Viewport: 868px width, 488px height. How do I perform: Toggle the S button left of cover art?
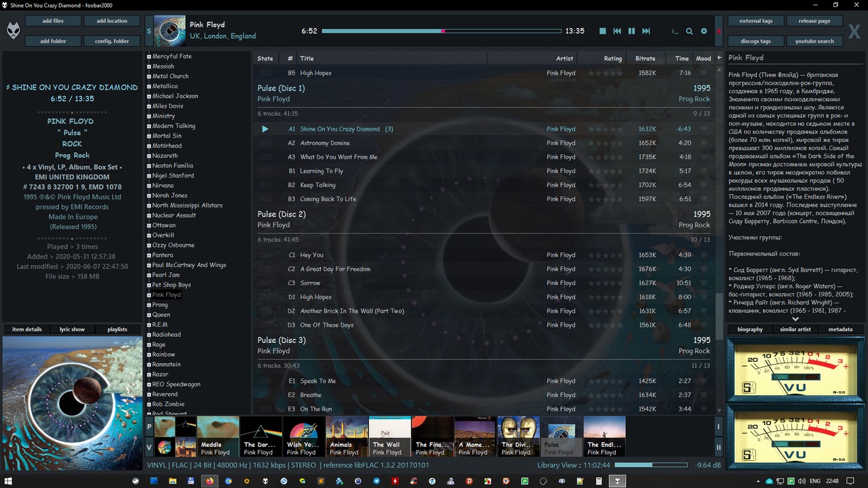(149, 31)
